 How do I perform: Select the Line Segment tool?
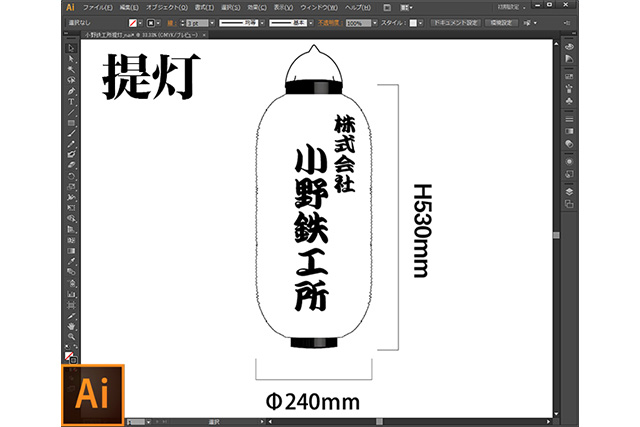[71, 112]
